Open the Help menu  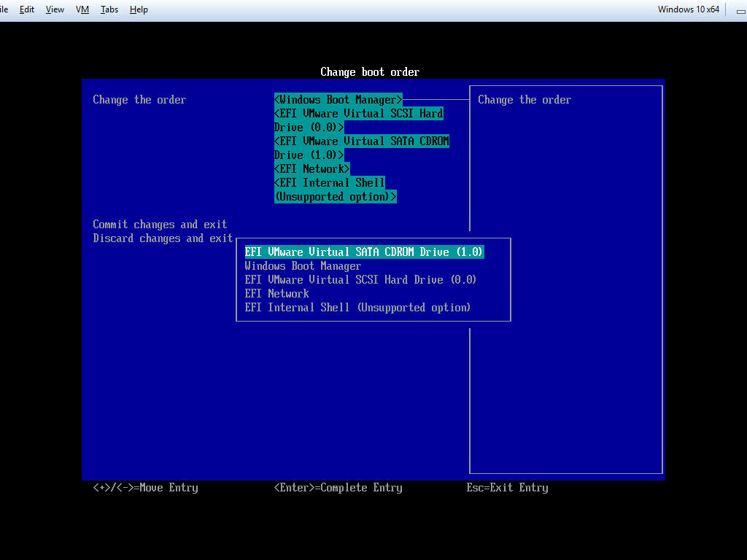point(139,9)
